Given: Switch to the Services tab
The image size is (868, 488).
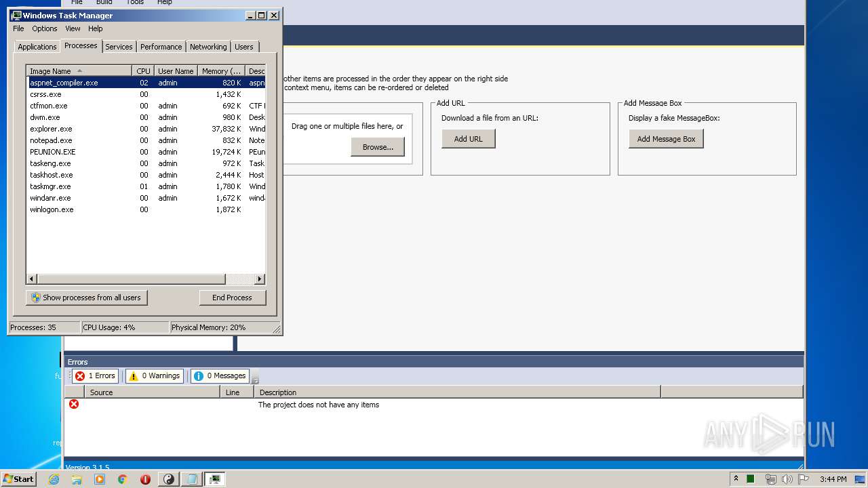Looking at the screenshot, I should tap(119, 47).
